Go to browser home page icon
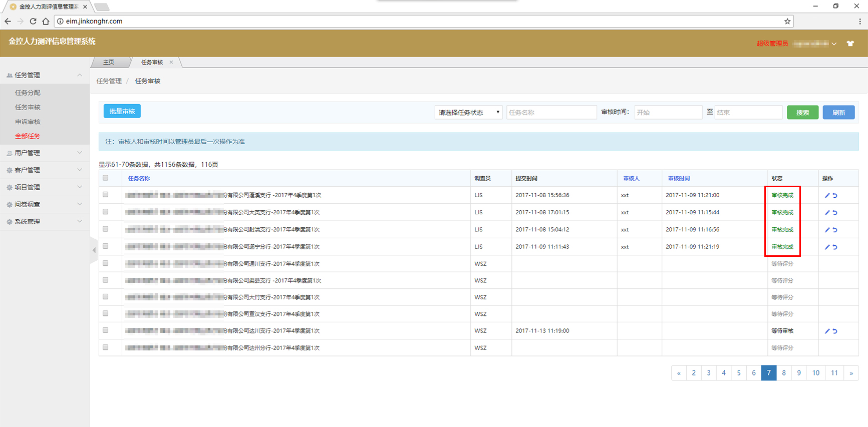 click(46, 22)
